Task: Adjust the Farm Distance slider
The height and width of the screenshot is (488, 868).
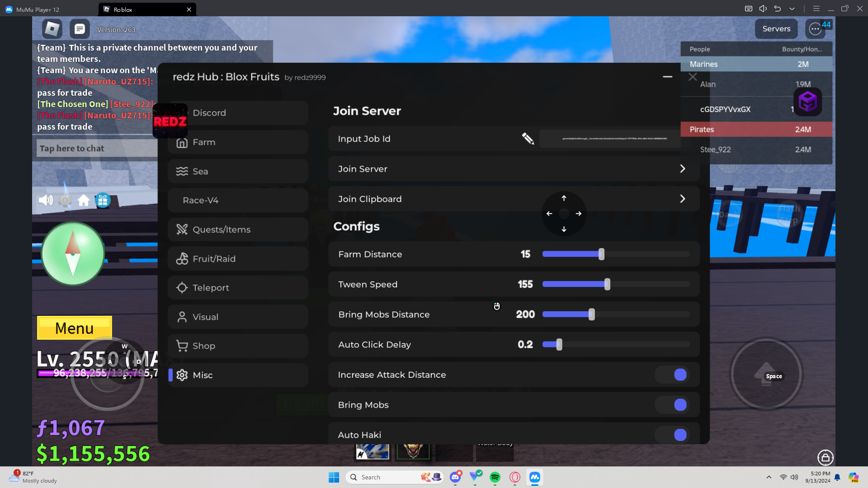Action: pyautogui.click(x=616, y=254)
